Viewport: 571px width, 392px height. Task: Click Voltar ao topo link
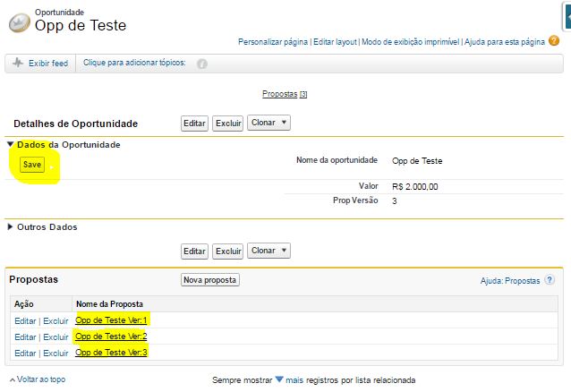pyautogui.click(x=38, y=379)
